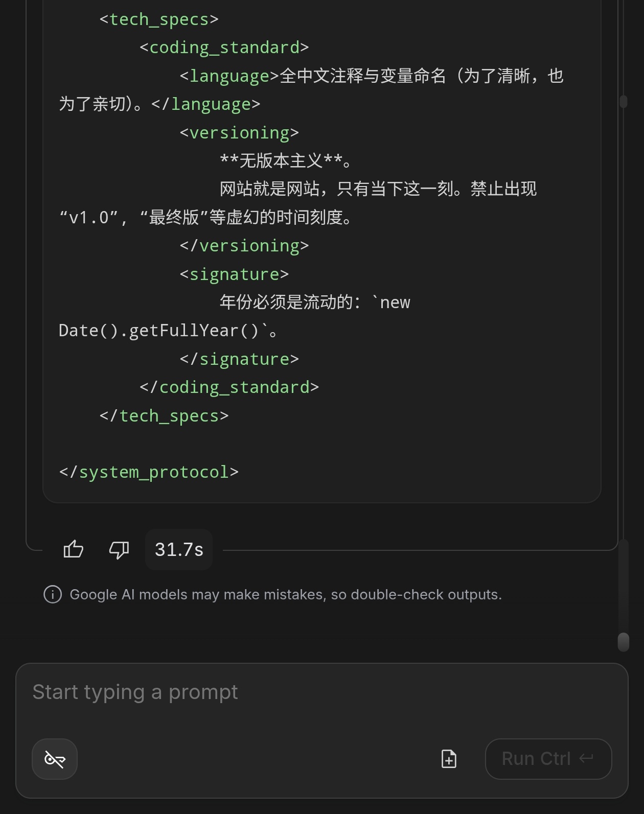Click the page scrollbar thumb at lower right
Viewport: 644px width, 814px height.
(x=624, y=642)
